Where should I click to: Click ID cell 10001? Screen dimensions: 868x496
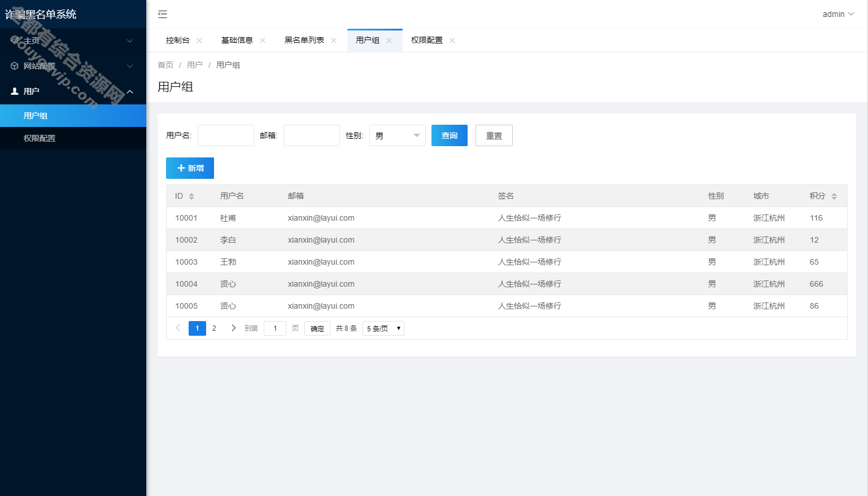point(186,218)
